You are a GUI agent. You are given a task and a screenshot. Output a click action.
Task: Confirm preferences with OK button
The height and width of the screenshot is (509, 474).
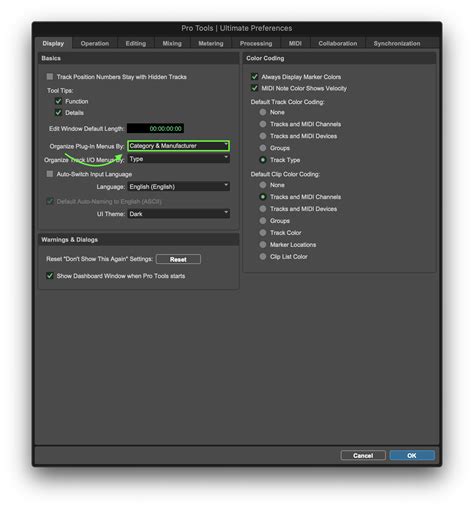412,455
